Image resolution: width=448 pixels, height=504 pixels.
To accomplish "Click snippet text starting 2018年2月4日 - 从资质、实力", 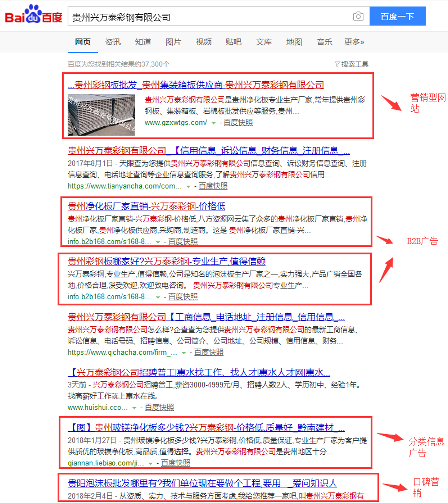I will pos(216,496).
